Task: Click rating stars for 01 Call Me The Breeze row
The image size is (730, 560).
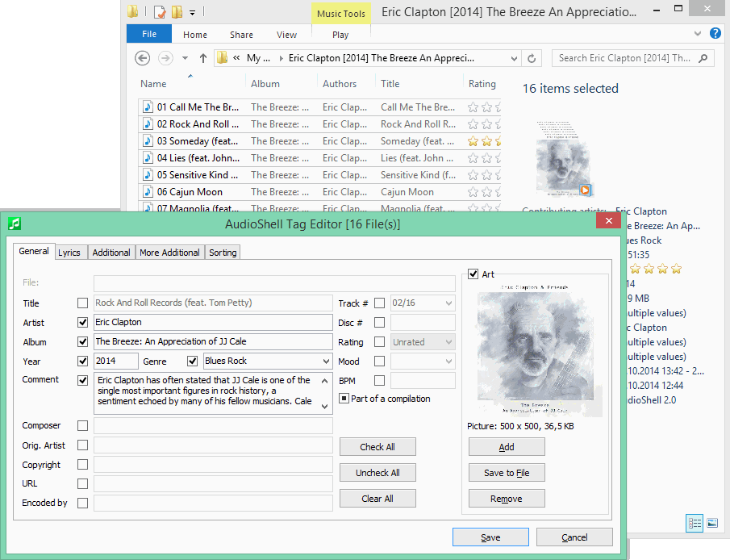Action: (x=484, y=107)
